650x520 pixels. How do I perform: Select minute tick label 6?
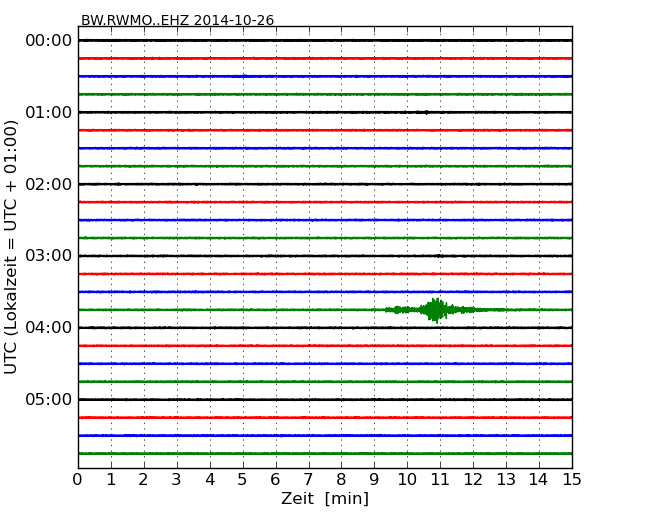pos(275,479)
